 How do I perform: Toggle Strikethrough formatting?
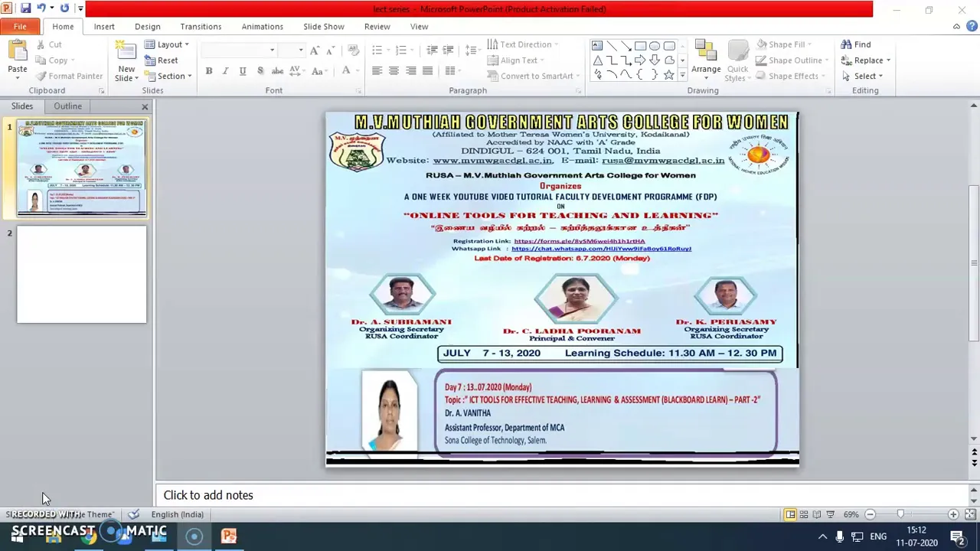coord(277,71)
